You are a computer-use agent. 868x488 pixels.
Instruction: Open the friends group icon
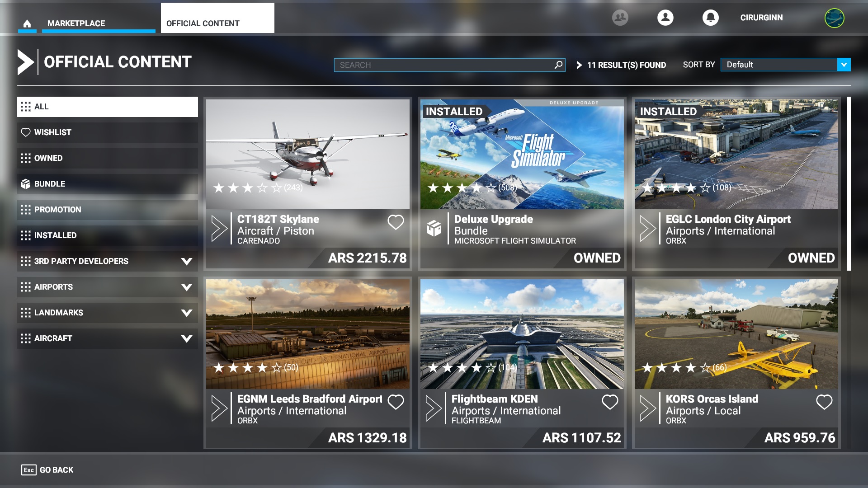[x=620, y=18]
